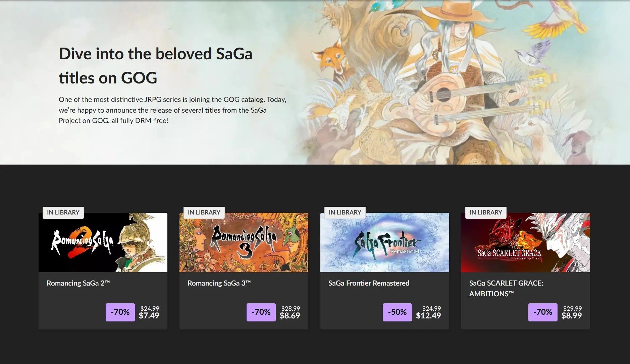Click the -70% badge on Romancing SaGa 2
The image size is (630, 364).
pos(120,312)
